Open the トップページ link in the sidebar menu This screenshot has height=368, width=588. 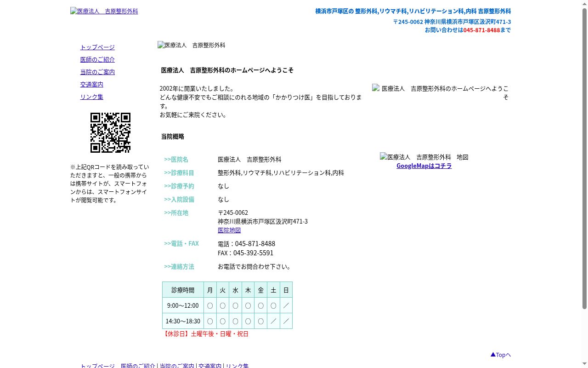coord(97,47)
